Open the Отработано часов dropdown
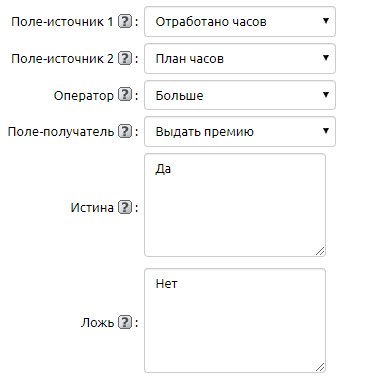 [240, 22]
